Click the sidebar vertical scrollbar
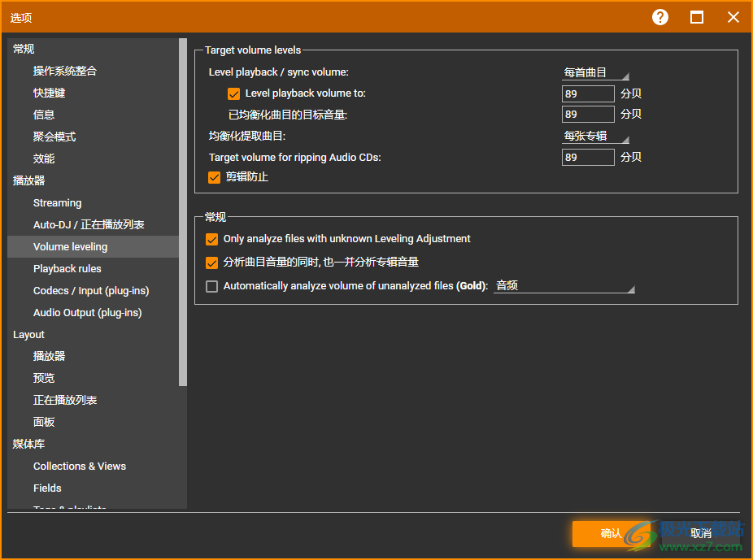 pos(183,203)
